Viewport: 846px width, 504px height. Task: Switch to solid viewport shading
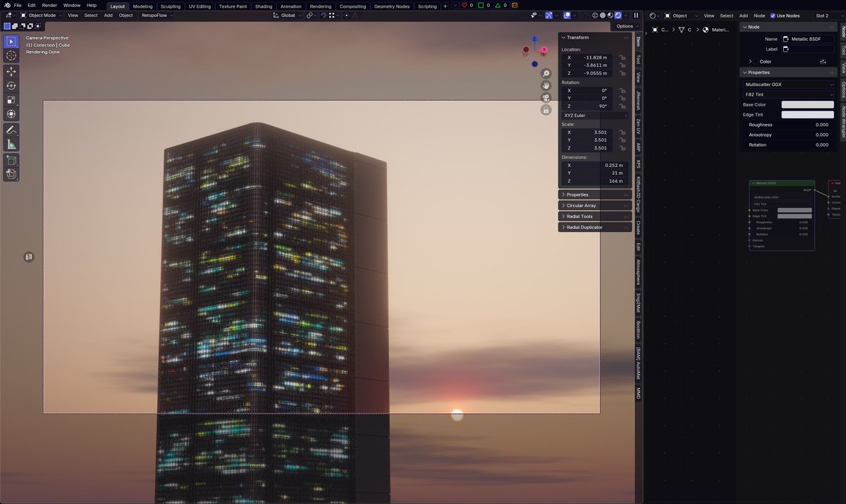603,15
